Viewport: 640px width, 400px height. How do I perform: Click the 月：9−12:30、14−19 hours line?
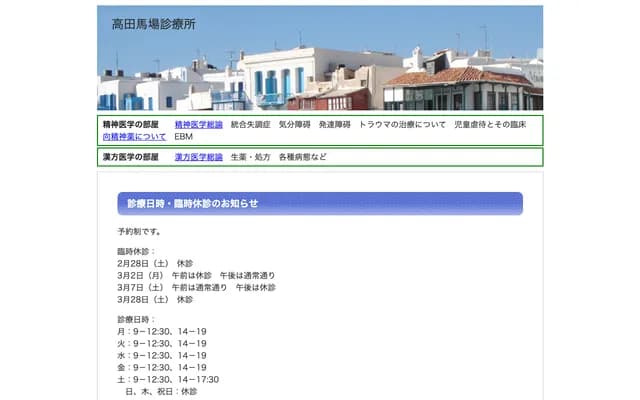(x=162, y=331)
